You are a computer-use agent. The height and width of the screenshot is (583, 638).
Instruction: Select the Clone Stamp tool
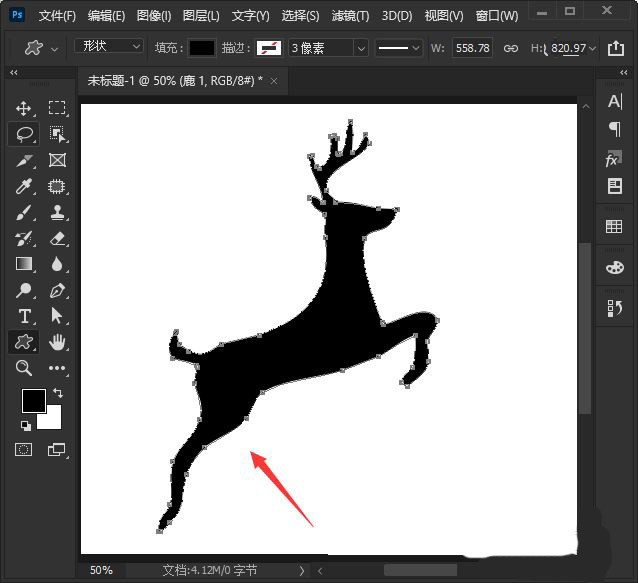(57, 212)
